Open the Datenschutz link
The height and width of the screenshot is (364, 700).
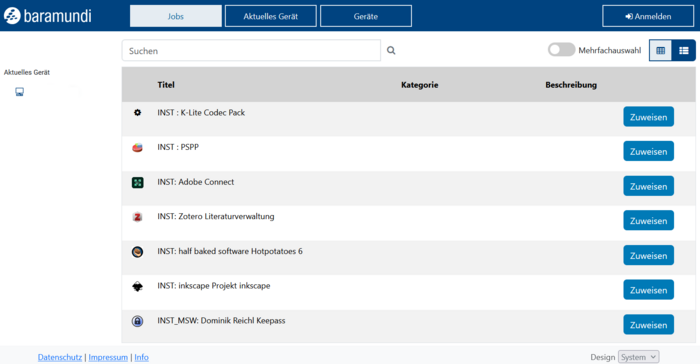click(x=60, y=357)
